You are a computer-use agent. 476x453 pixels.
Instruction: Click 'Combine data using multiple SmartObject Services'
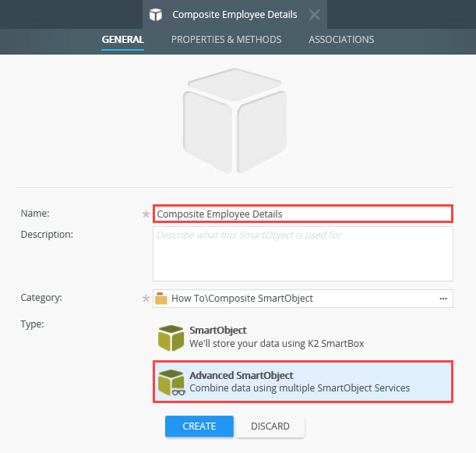click(300, 388)
